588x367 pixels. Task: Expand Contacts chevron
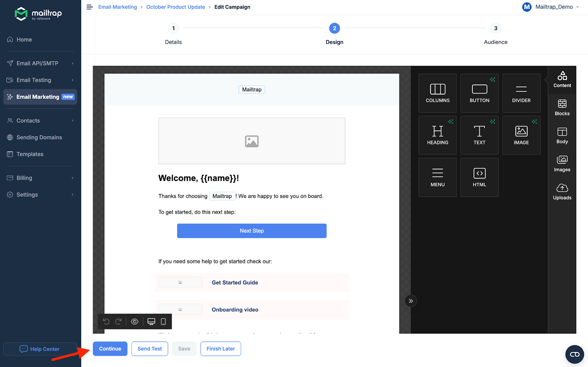pos(72,121)
